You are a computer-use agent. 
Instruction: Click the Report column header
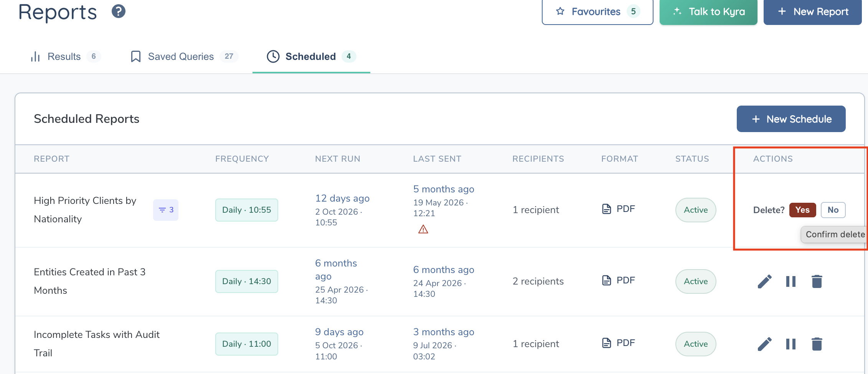click(x=51, y=159)
